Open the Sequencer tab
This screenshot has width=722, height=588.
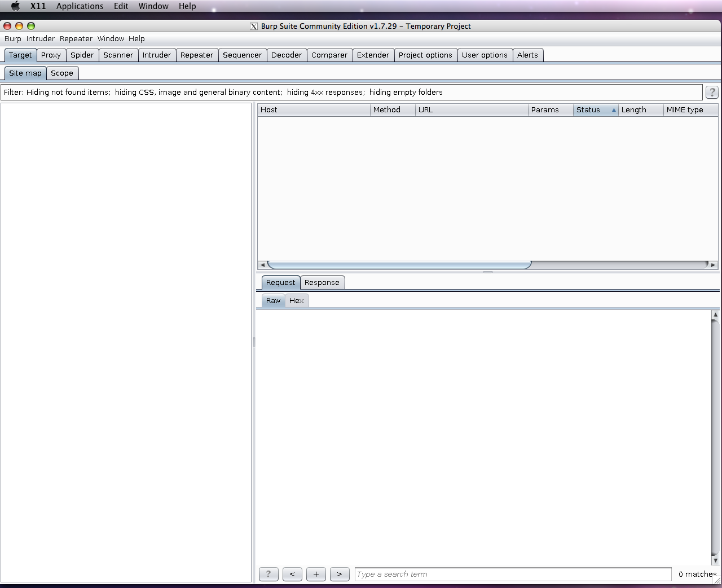242,55
